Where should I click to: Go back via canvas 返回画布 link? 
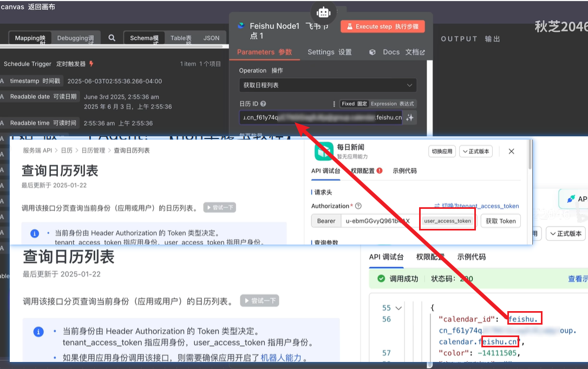[28, 6]
